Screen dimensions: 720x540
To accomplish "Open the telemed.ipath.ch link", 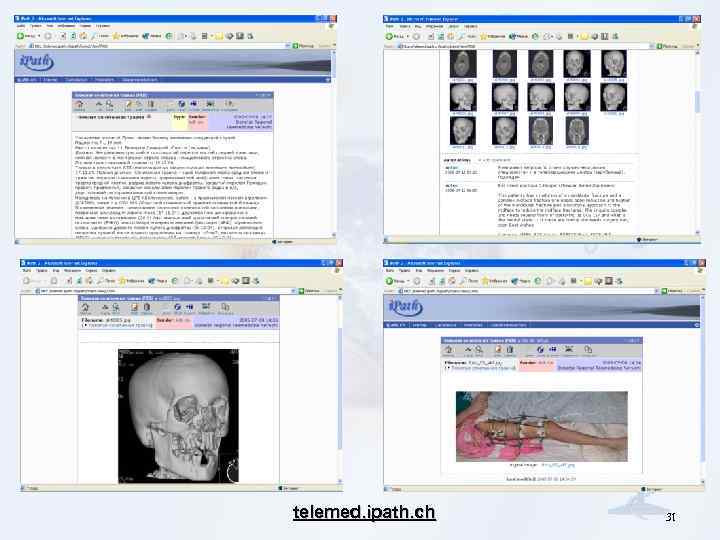I will (x=364, y=512).
